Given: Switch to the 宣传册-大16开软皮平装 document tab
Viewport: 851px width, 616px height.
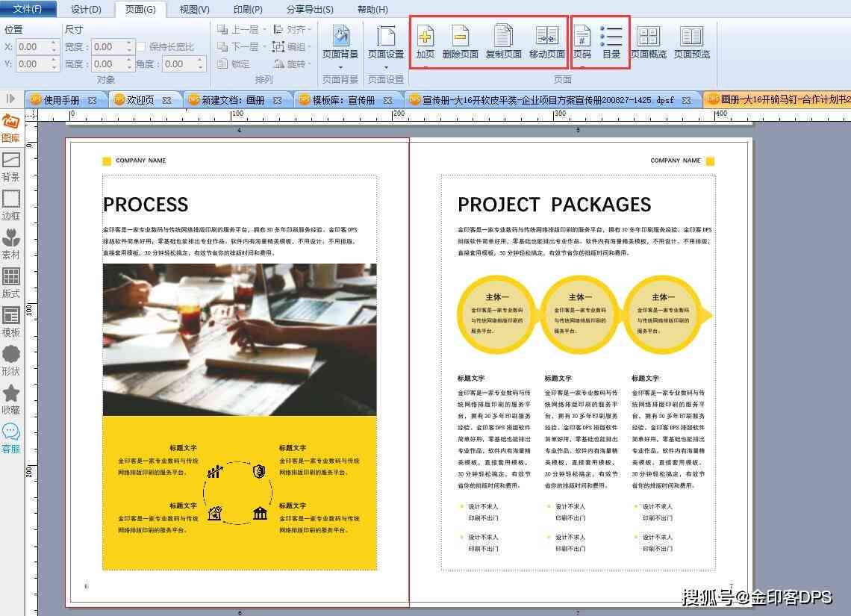Looking at the screenshot, I should click(x=547, y=100).
